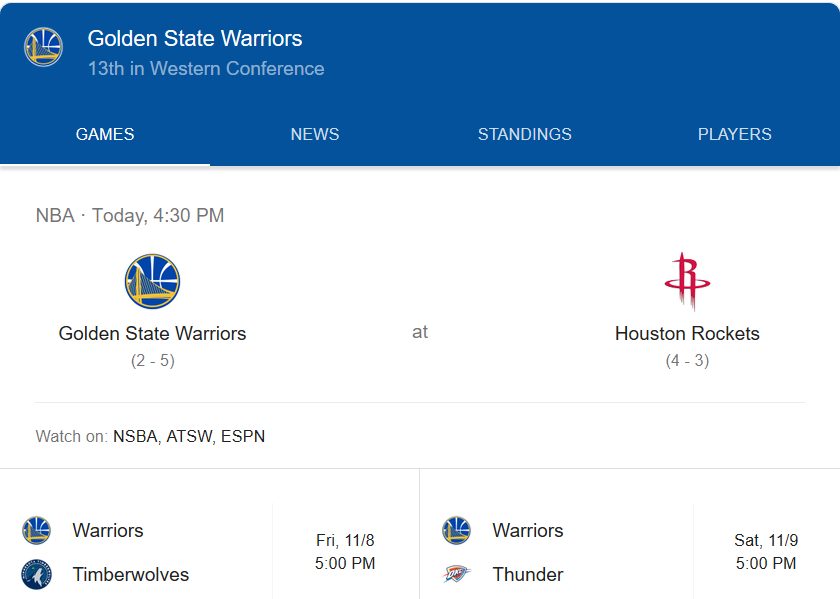
Task: Click the NBA Today 4:30 PM game info
Action: click(x=130, y=215)
